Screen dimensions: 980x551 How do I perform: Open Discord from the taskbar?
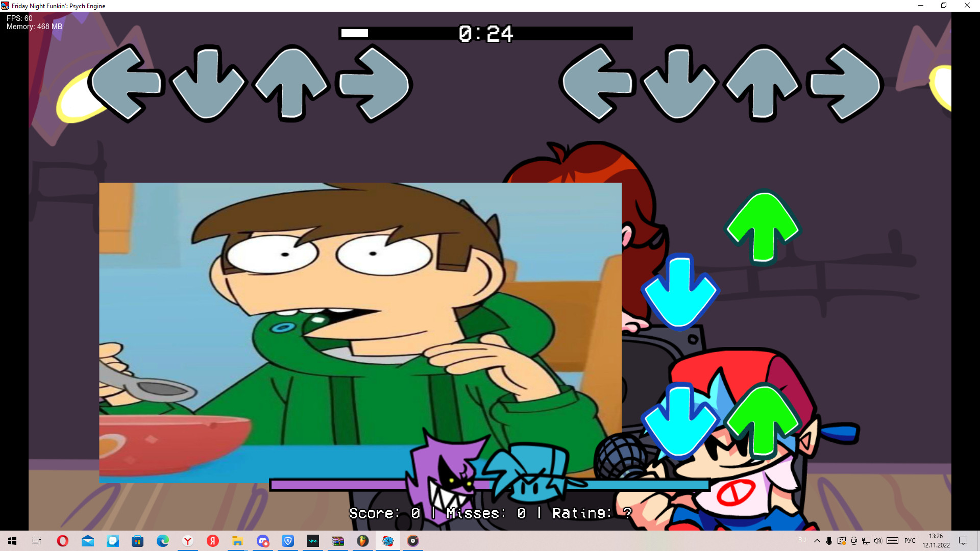[263, 541]
